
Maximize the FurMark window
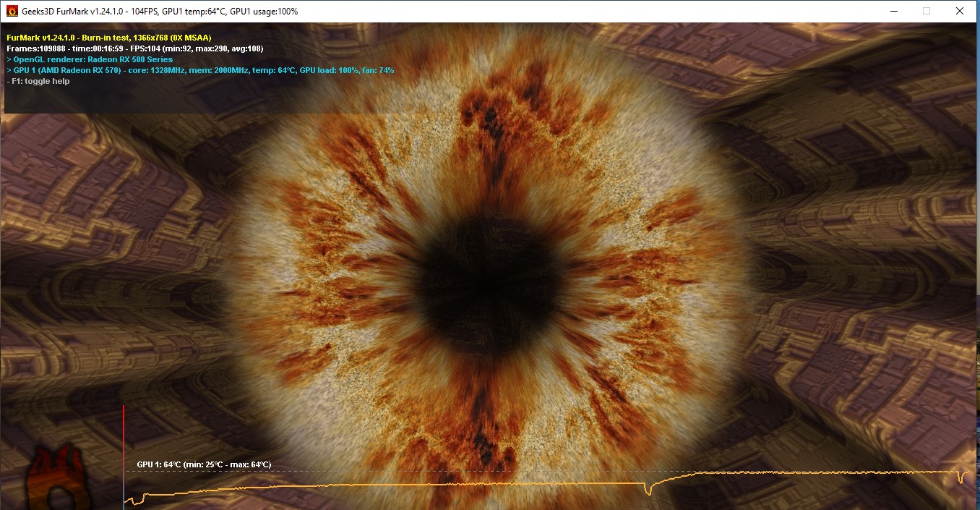coord(927,12)
